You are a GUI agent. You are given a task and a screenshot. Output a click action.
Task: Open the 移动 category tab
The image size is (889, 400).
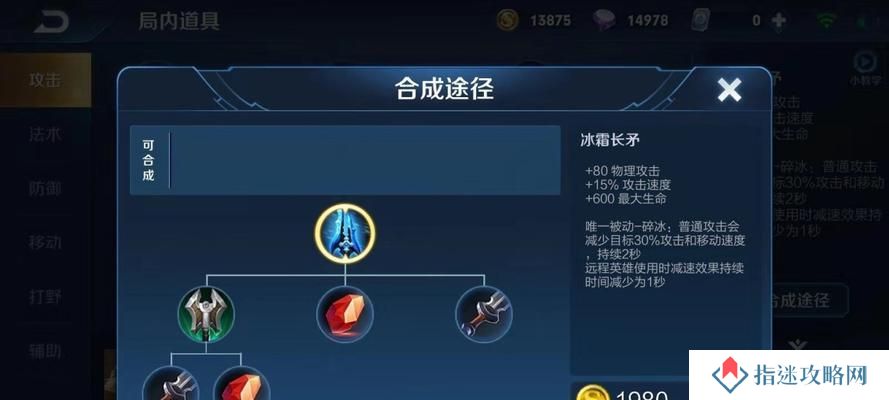pyautogui.click(x=45, y=242)
